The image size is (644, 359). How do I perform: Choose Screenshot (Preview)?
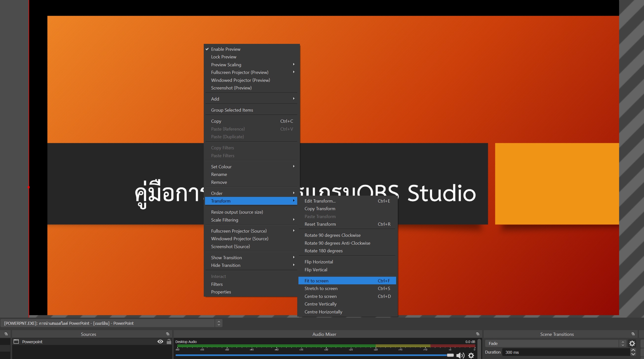(x=251, y=88)
